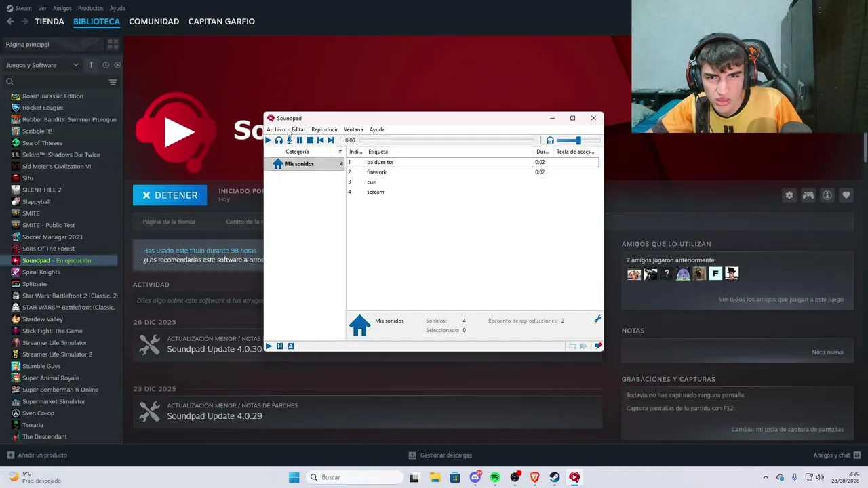The height and width of the screenshot is (488, 868).
Task: Toggle the recent clock filter in library
Action: (106, 65)
